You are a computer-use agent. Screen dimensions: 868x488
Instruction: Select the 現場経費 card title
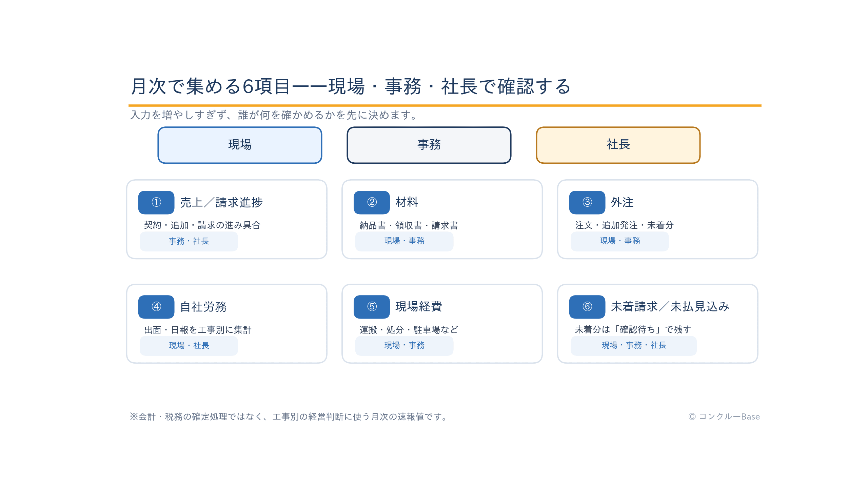(419, 307)
